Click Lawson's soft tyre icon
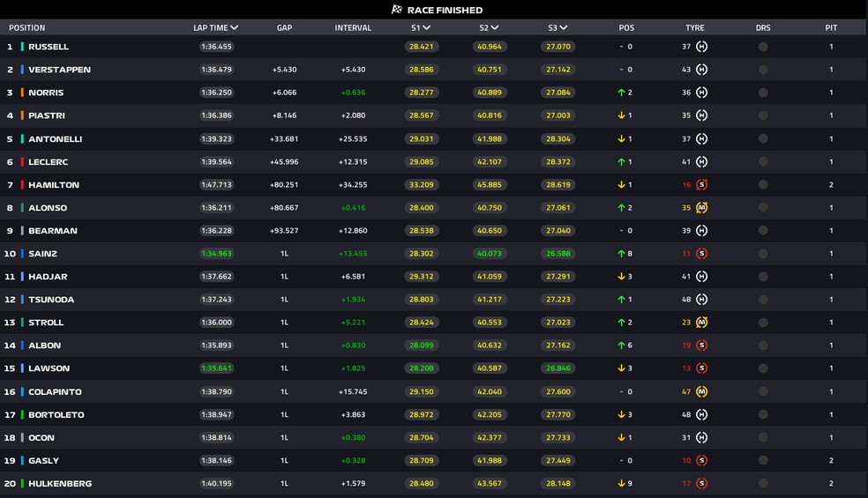 tap(701, 368)
